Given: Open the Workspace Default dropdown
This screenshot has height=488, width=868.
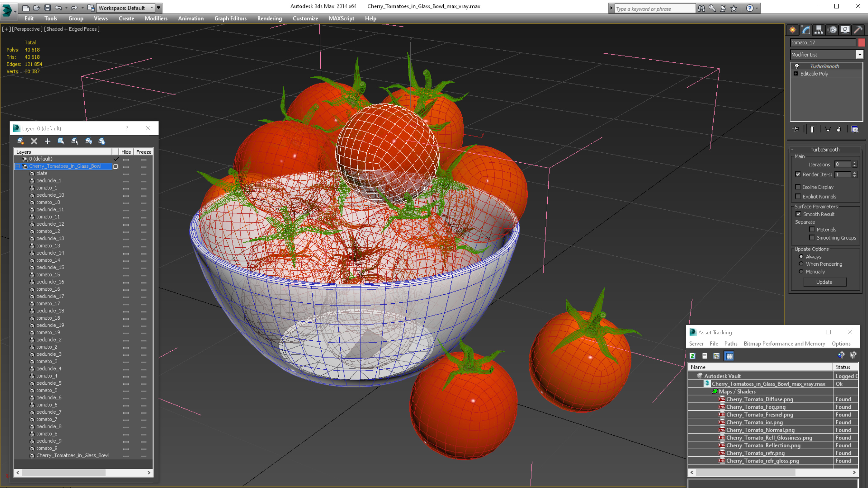Looking at the screenshot, I should coord(125,8).
